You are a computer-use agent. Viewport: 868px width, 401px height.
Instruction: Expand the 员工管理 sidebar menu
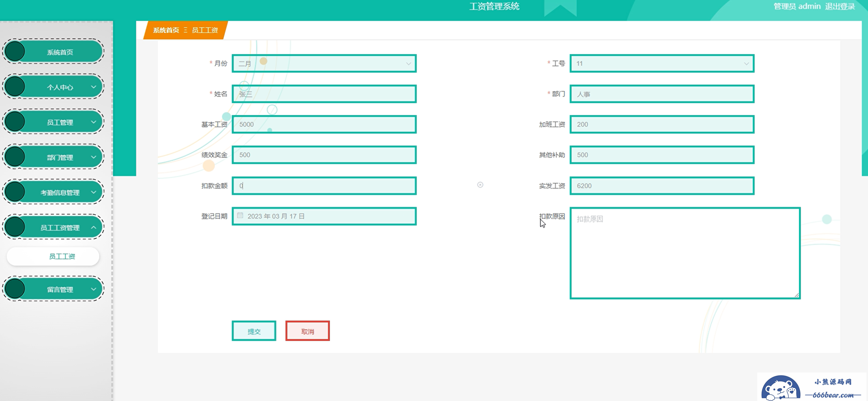[53, 122]
